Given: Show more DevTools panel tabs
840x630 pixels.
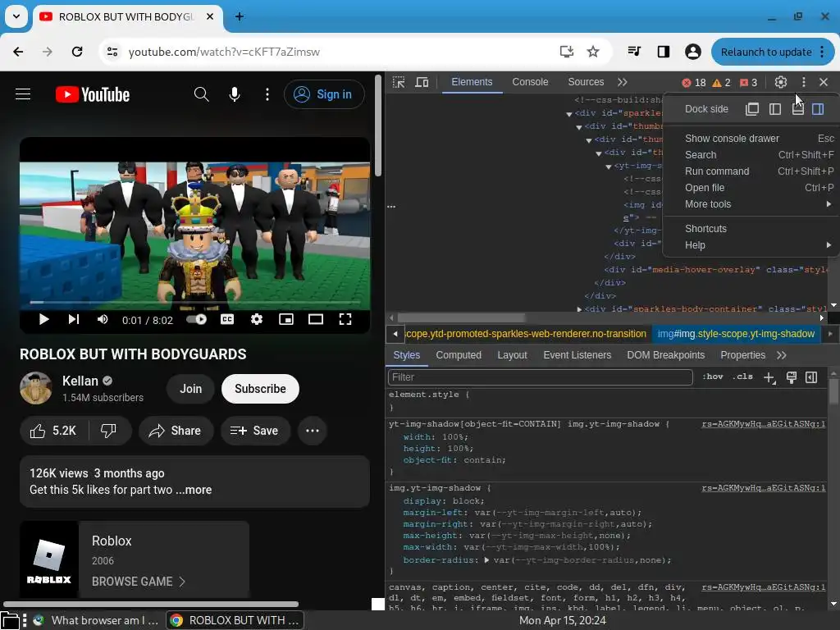Looking at the screenshot, I should pyautogui.click(x=622, y=82).
